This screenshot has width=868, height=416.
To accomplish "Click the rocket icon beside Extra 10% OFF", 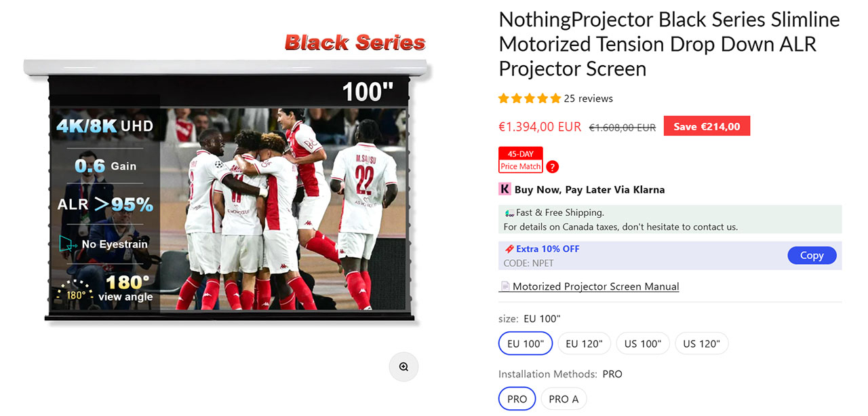I will (x=509, y=249).
